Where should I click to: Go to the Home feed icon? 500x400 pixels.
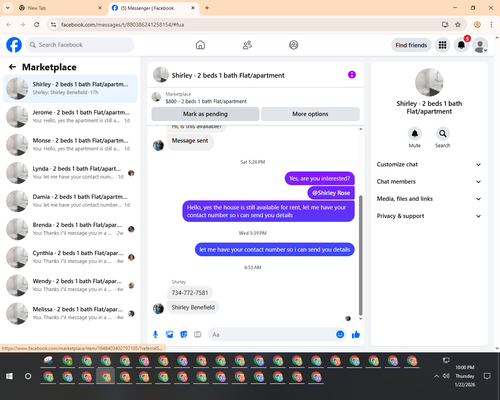200,45
